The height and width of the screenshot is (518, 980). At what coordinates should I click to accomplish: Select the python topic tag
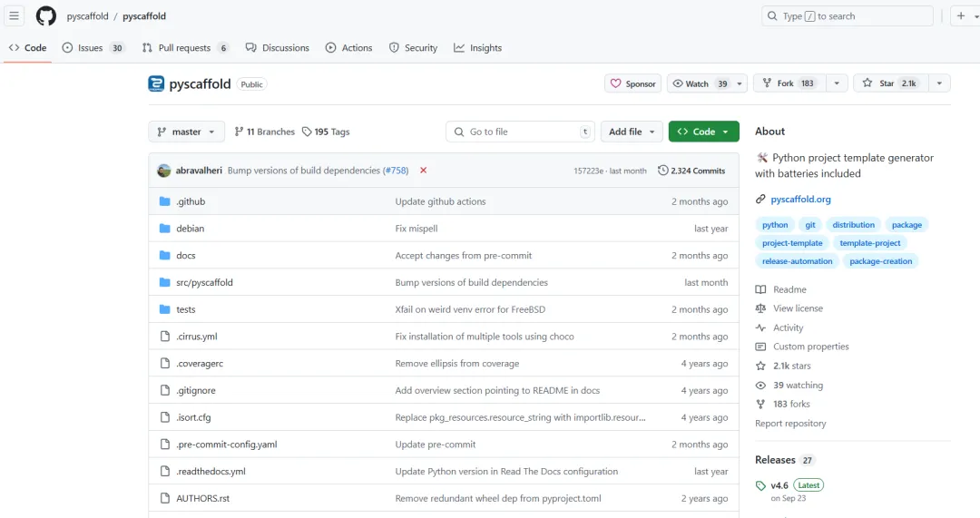[x=775, y=225]
